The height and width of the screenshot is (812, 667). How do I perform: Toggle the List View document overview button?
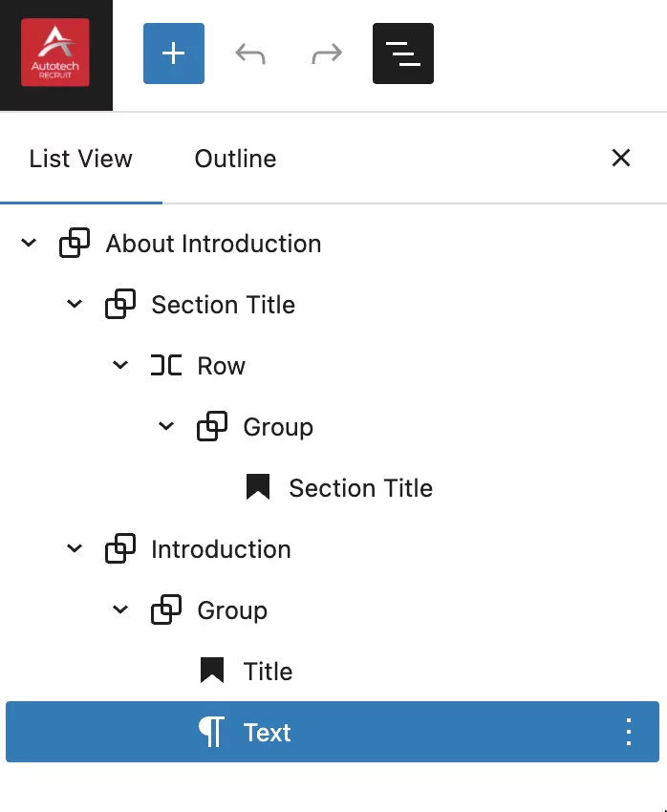click(x=402, y=53)
